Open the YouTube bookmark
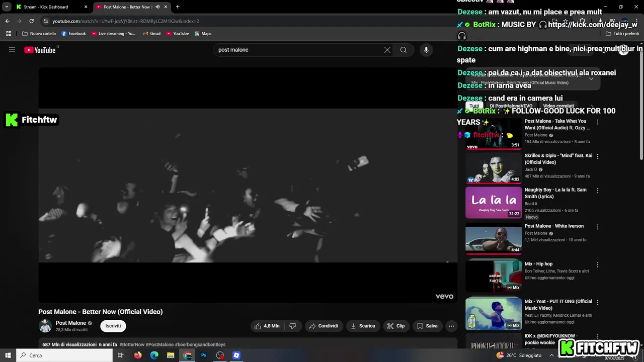 click(177, 34)
